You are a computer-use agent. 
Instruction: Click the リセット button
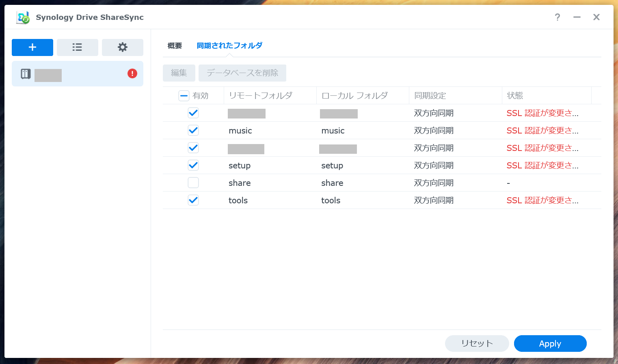pos(477,343)
